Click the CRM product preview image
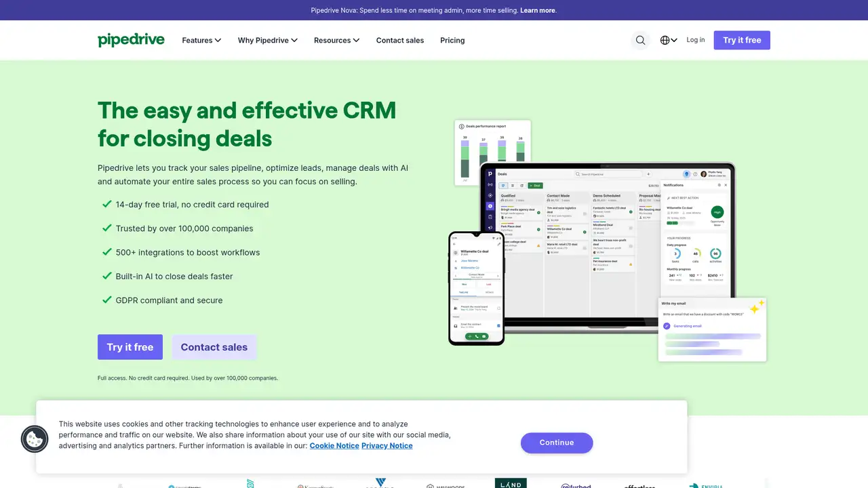The height and width of the screenshot is (488, 868). 608,241
